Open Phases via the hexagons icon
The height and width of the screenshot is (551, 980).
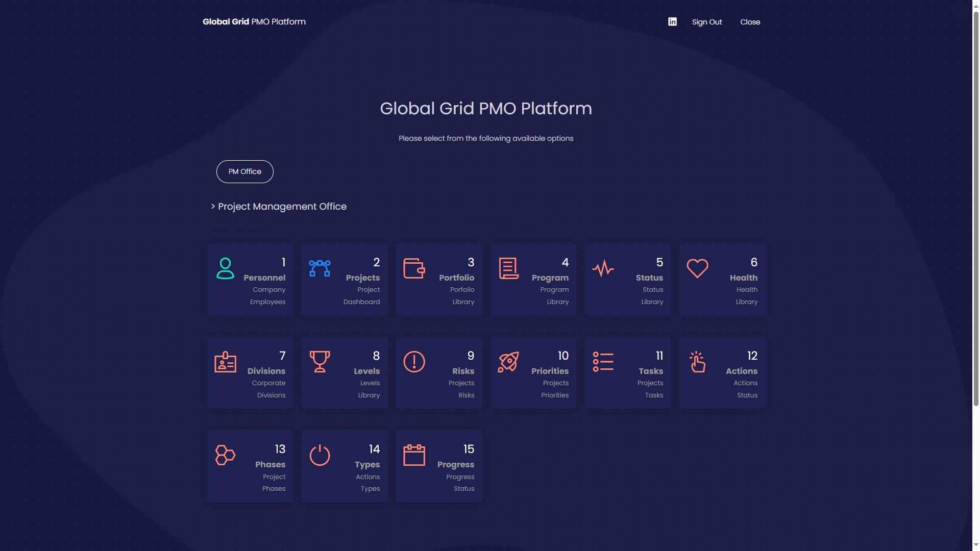pyautogui.click(x=225, y=455)
